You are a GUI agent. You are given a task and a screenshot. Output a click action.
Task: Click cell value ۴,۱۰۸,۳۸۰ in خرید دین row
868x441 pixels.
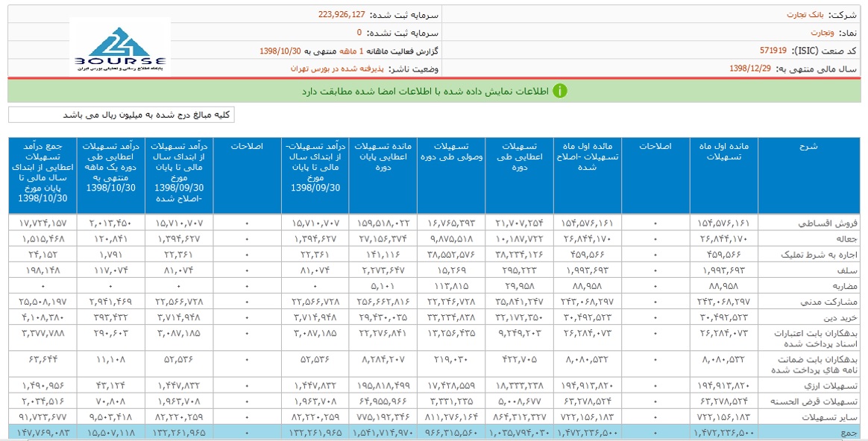43,317
